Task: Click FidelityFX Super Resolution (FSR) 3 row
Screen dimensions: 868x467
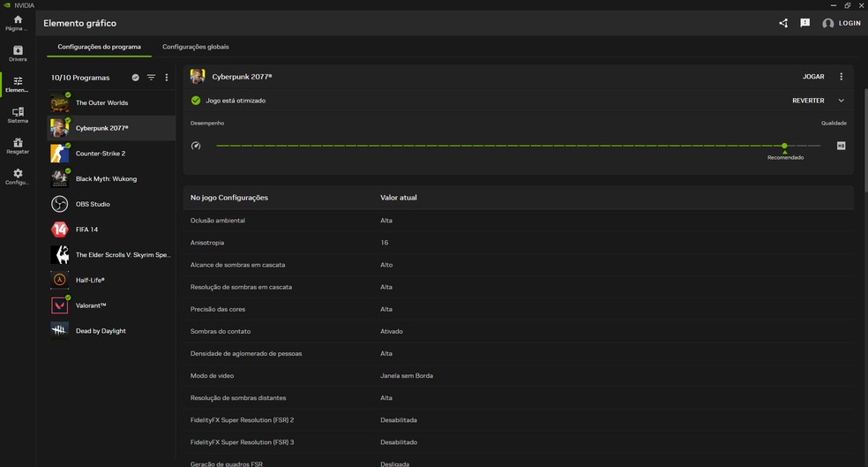Action: [x=518, y=442]
